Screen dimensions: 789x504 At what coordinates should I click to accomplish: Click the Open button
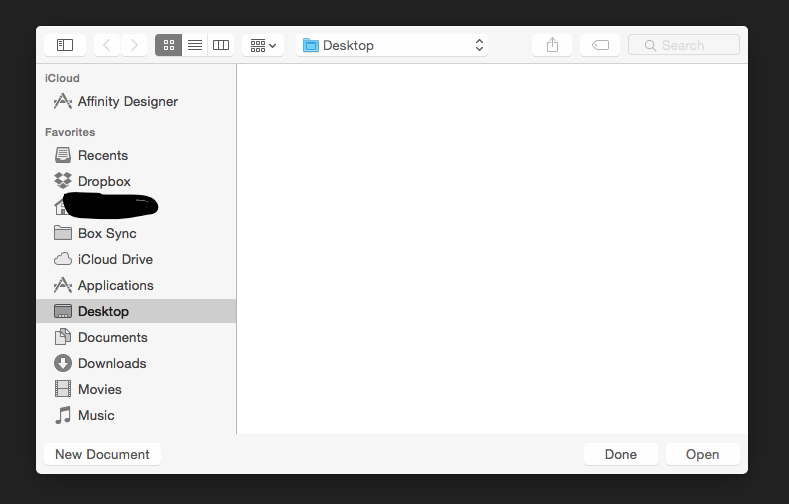coord(702,454)
